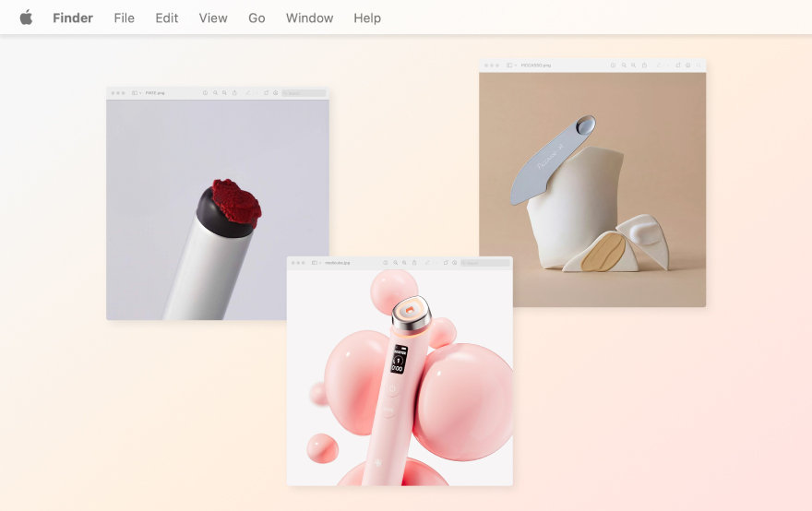Open search in the PICCASSO window
The width and height of the screenshot is (812, 511).
(x=699, y=65)
